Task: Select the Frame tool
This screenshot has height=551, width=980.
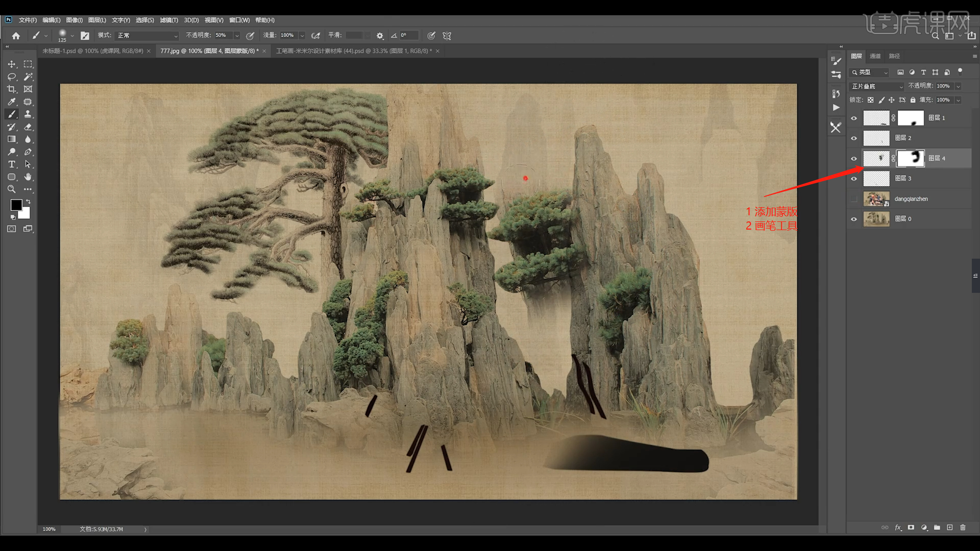Action: point(28,89)
